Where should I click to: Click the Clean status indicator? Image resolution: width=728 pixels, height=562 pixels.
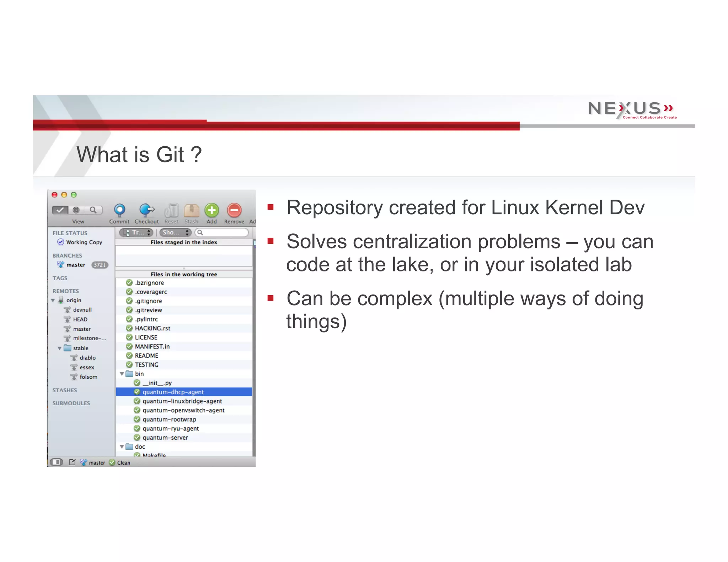coord(119,463)
